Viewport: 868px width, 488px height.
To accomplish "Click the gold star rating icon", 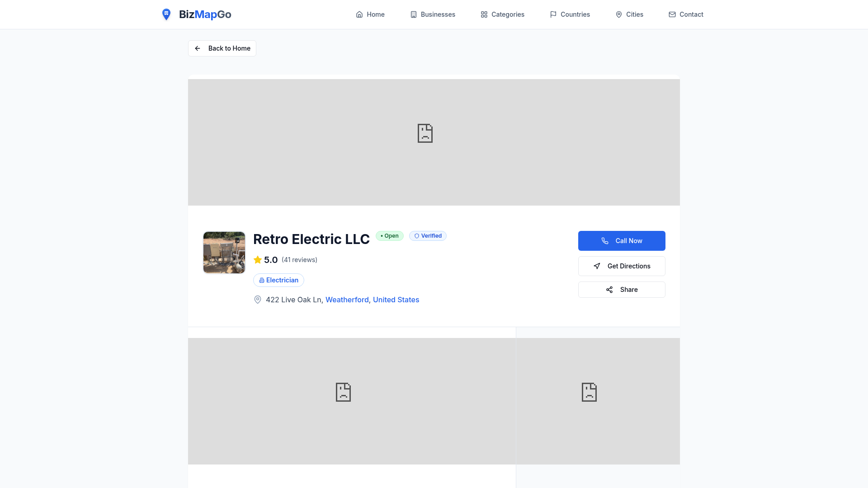I will pos(258,260).
